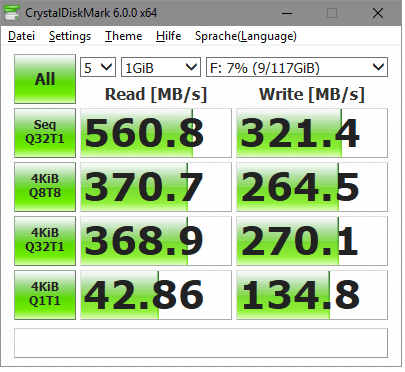Viewport: 405px width, 372px height.
Task: Open the Sprache(Language) menu
Action: [246, 36]
